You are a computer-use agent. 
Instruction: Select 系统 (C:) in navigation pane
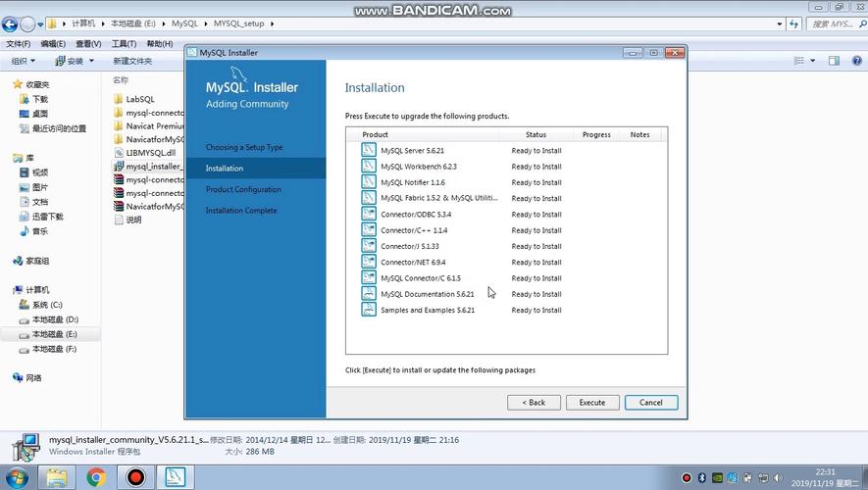tap(41, 305)
